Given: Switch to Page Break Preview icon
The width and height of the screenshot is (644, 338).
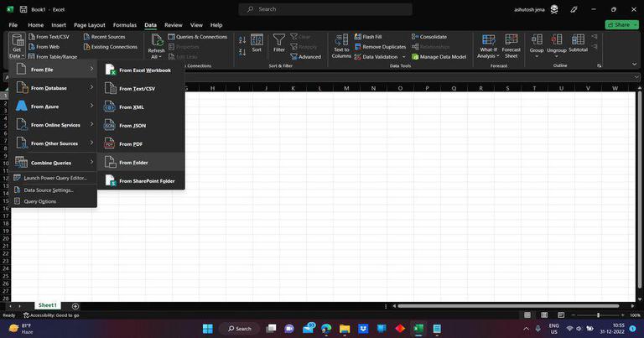Looking at the screenshot, I should (561, 315).
